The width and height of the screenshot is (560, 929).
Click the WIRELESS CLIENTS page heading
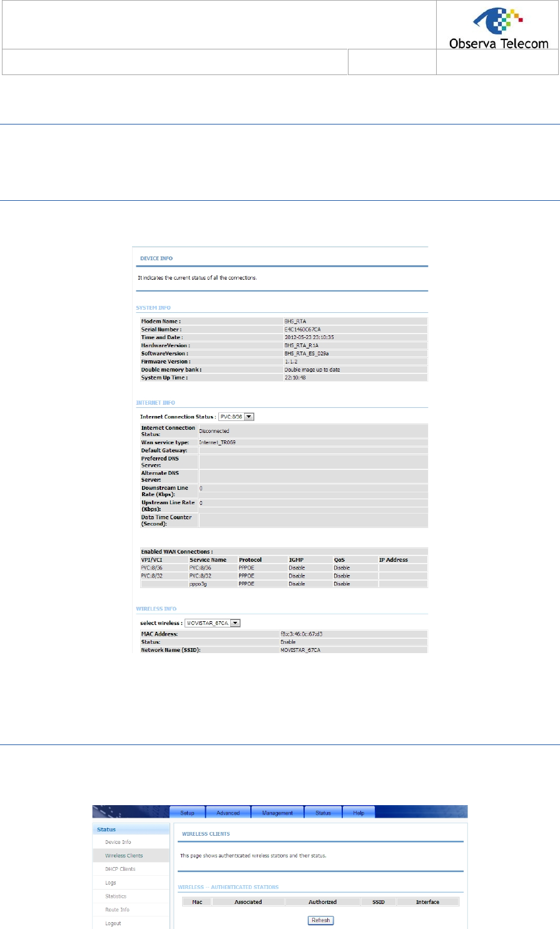click(206, 834)
